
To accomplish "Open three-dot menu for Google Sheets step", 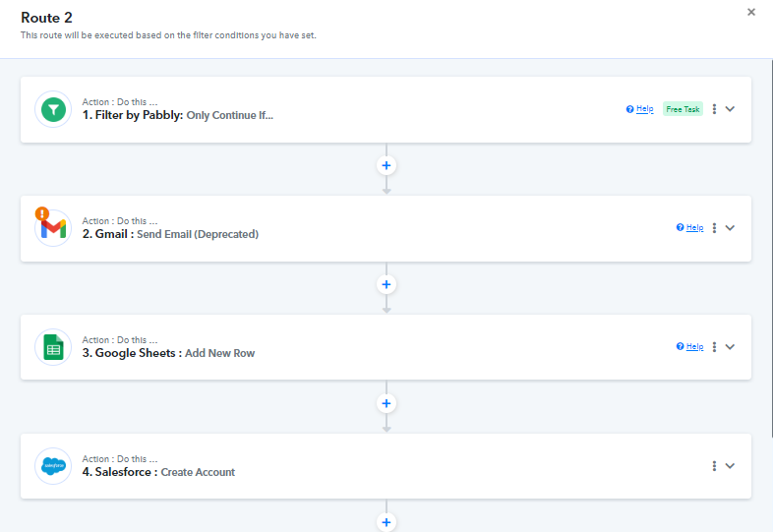I will 714,346.
